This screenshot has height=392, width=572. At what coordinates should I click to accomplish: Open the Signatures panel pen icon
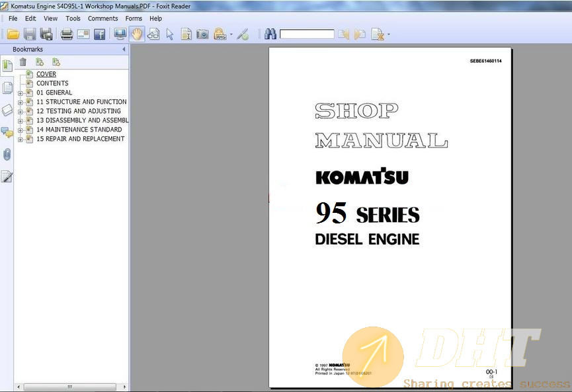(7, 176)
